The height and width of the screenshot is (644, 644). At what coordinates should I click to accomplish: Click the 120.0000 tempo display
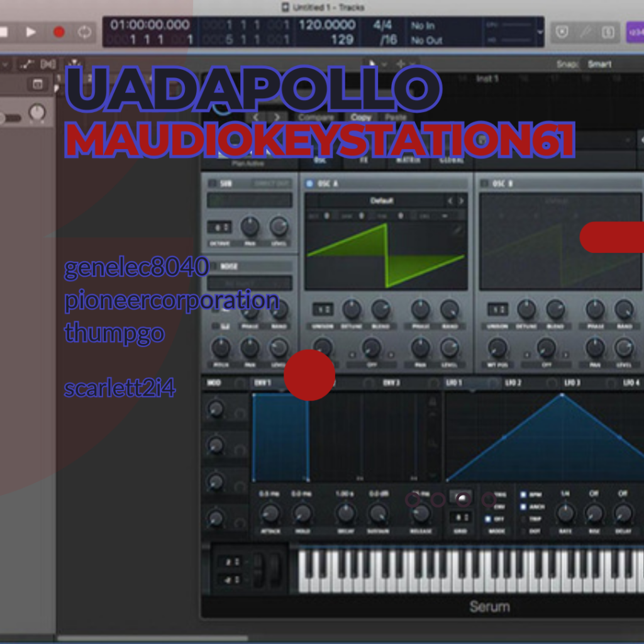[327, 25]
